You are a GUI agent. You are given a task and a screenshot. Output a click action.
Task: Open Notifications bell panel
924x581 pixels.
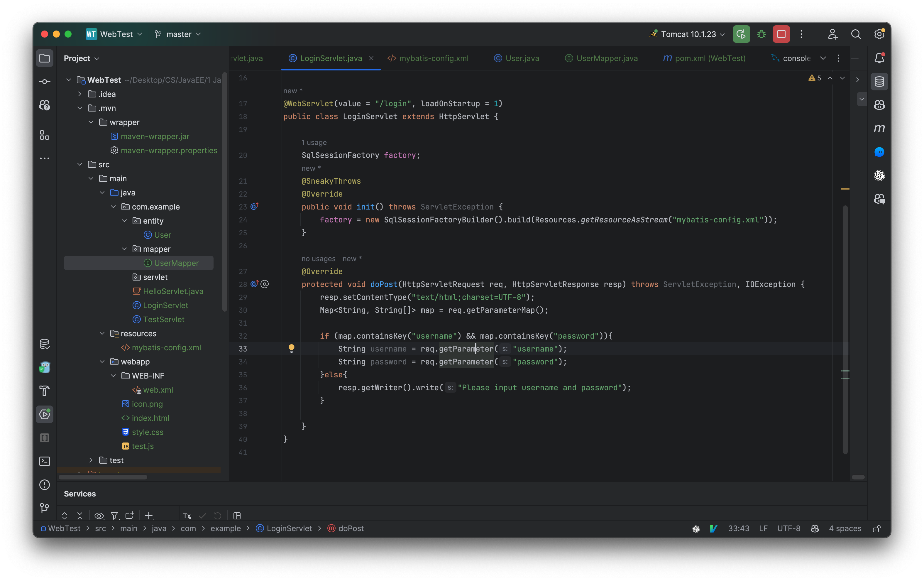879,58
